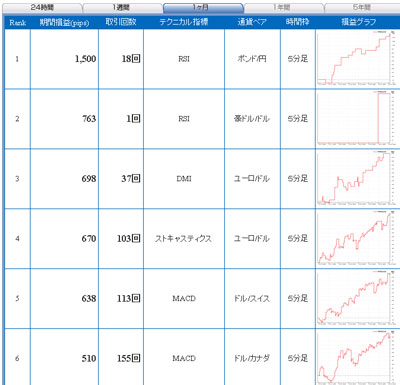Click the テクニカル指標 column header
400x385 pixels.
coord(184,22)
